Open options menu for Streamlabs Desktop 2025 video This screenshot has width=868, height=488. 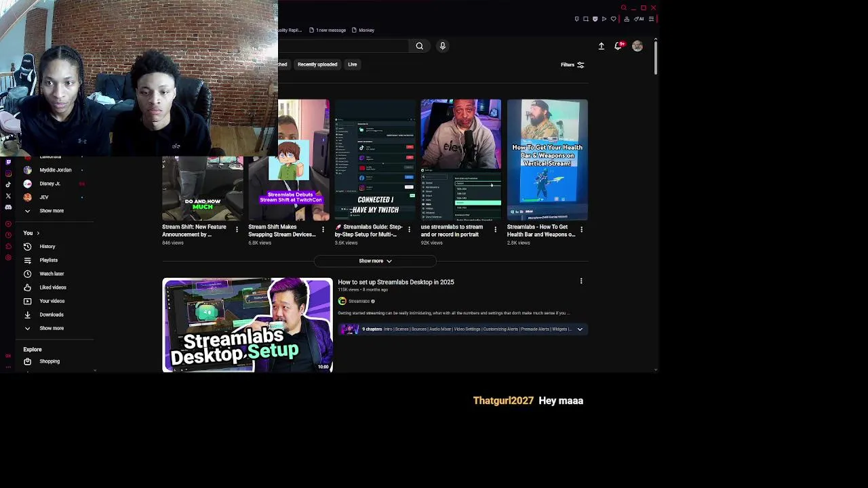point(581,281)
